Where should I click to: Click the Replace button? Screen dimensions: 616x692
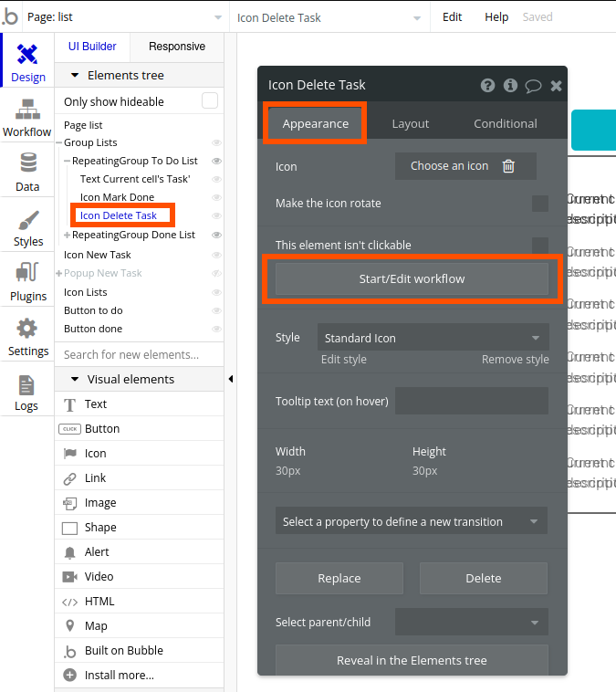pyautogui.click(x=339, y=578)
